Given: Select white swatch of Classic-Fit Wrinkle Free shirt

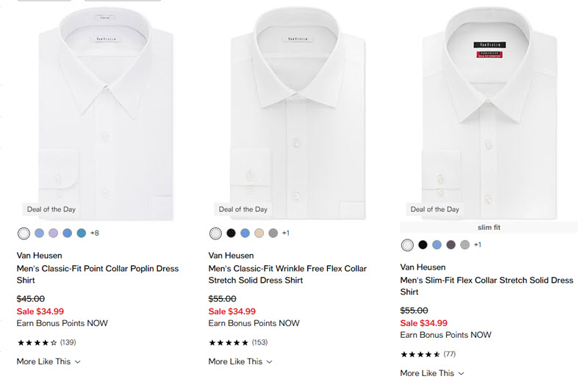Looking at the screenshot, I should tap(215, 233).
